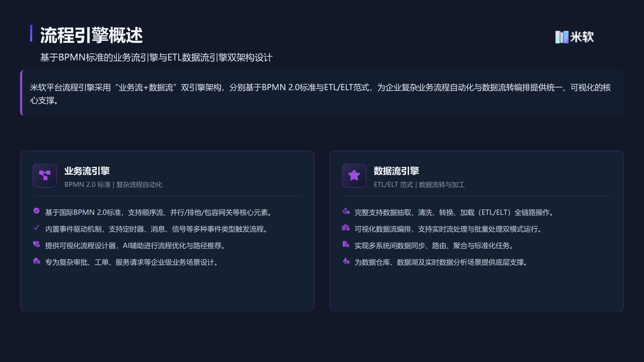Click the icon beside 完整支持数据抽取
644x362 pixels.
click(x=346, y=211)
